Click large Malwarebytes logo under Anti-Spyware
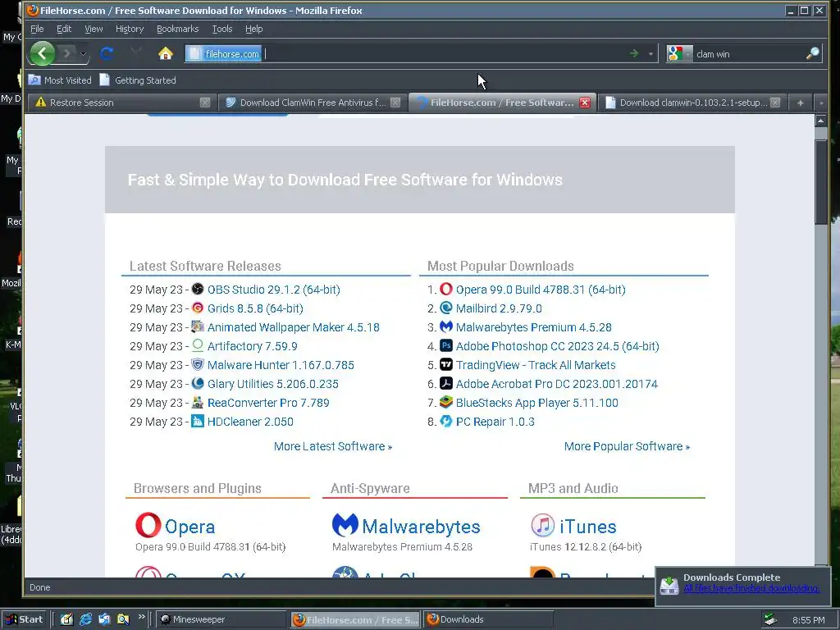The image size is (840, 630). [x=345, y=525]
